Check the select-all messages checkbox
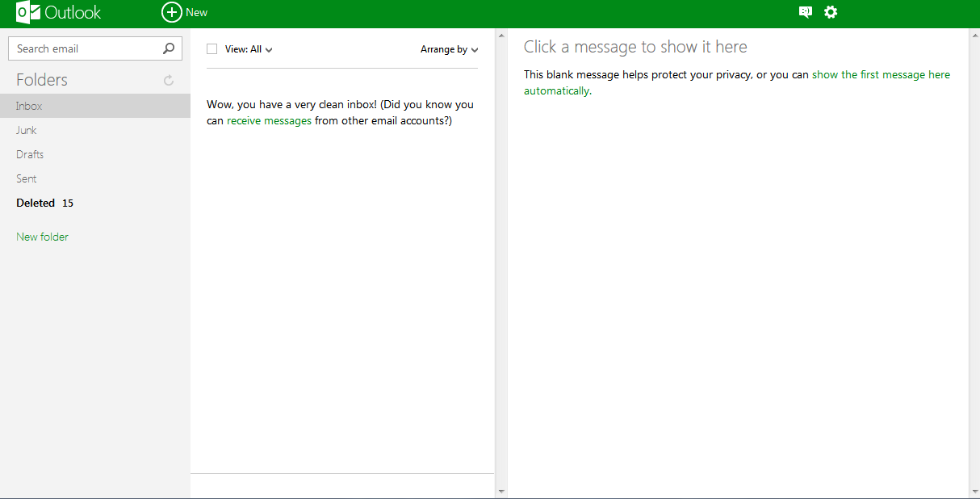 tap(211, 48)
